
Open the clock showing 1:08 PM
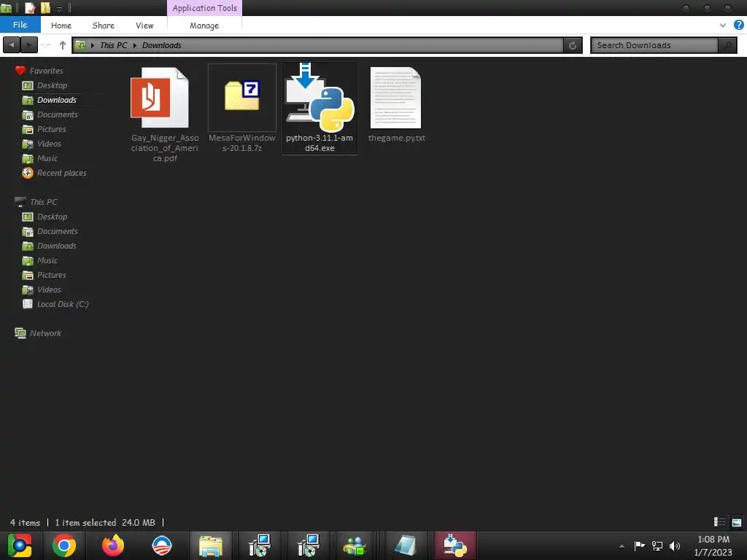[713, 545]
